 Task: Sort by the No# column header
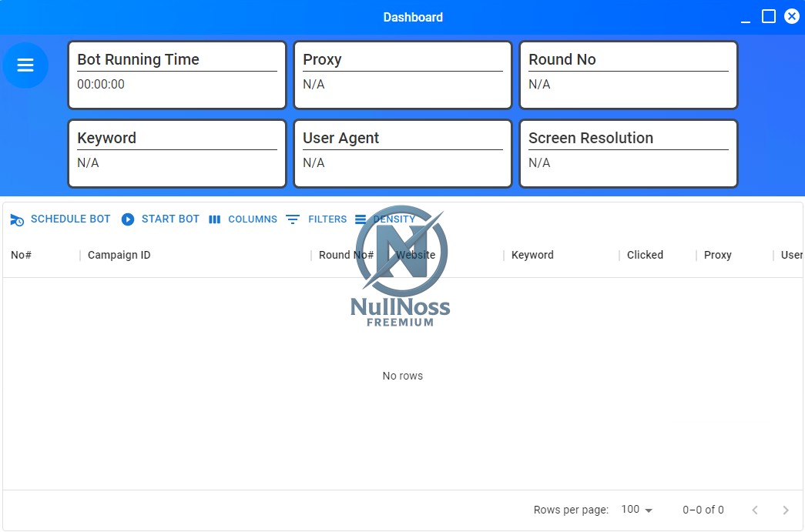tap(21, 255)
